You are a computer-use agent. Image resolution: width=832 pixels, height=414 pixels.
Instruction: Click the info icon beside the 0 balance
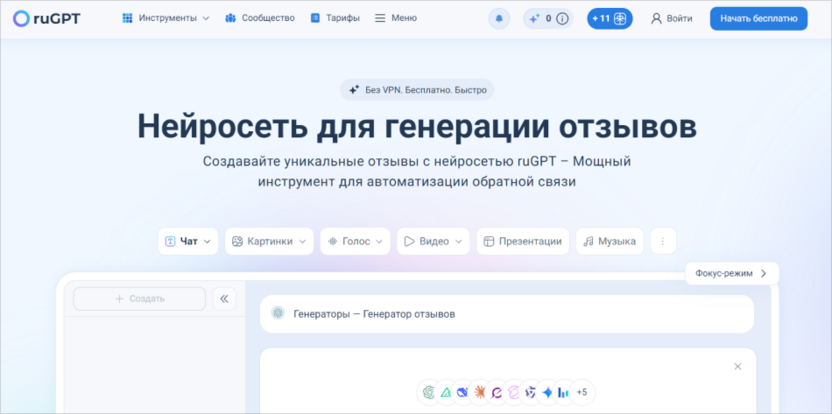point(562,19)
